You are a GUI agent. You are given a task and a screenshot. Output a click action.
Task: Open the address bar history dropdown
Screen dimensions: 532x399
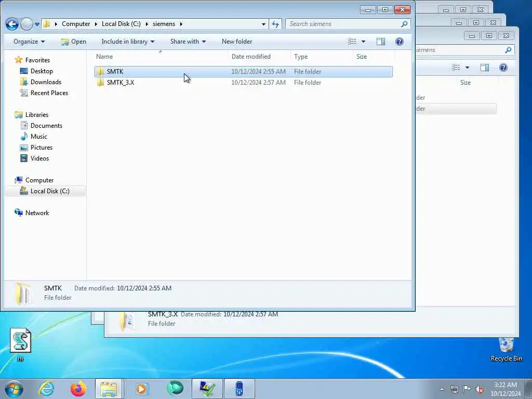point(263,24)
